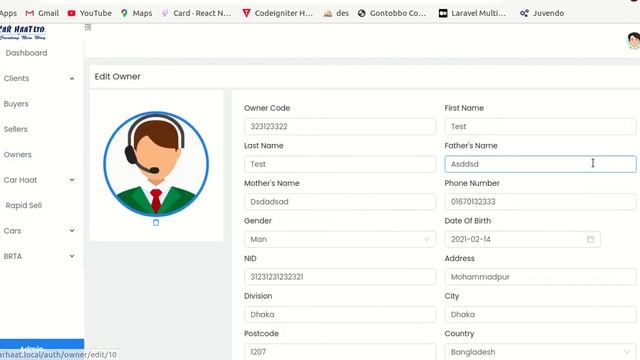This screenshot has width=640, height=360.
Task: Open the Sellers page
Action: point(16,129)
